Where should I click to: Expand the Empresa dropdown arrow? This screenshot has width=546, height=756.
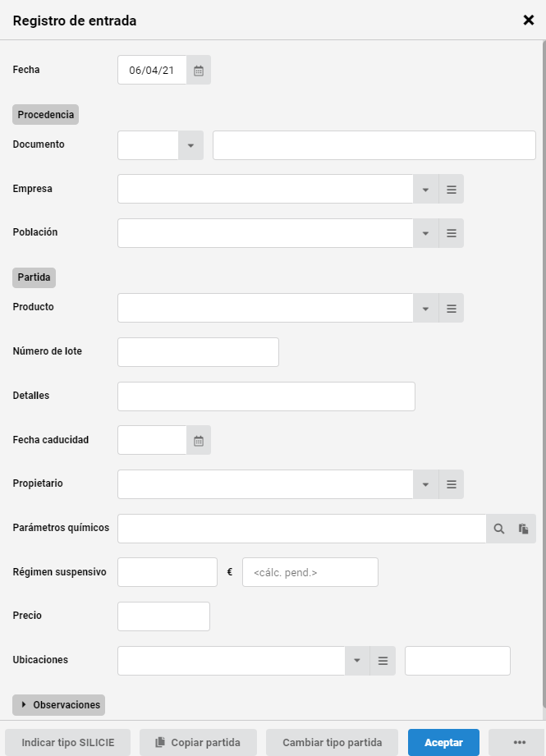[x=426, y=189]
